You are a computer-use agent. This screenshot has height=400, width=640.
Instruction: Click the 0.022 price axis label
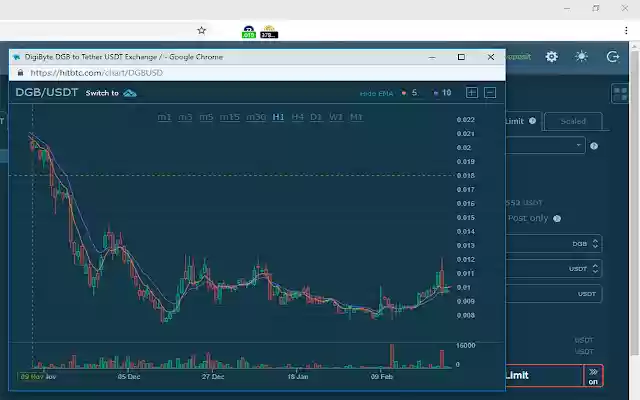click(465, 120)
